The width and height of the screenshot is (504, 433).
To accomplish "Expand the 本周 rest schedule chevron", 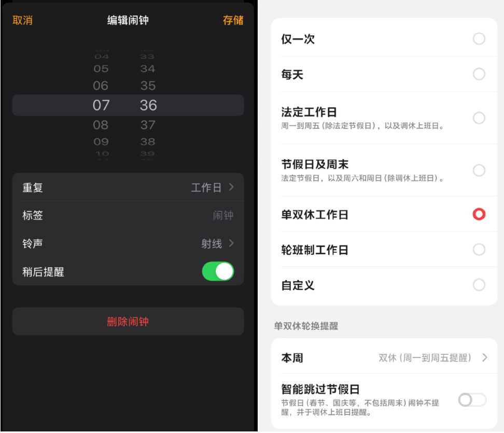I will click(x=485, y=357).
